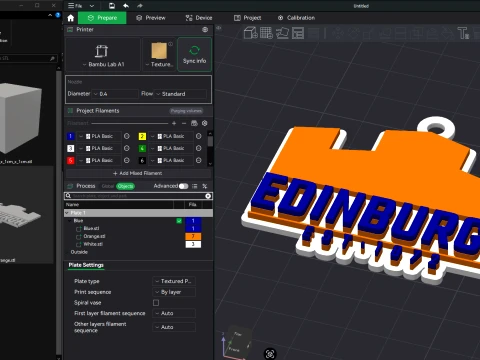Uncheck the Blue object printable checkbox
480x360 pixels.
(179, 221)
